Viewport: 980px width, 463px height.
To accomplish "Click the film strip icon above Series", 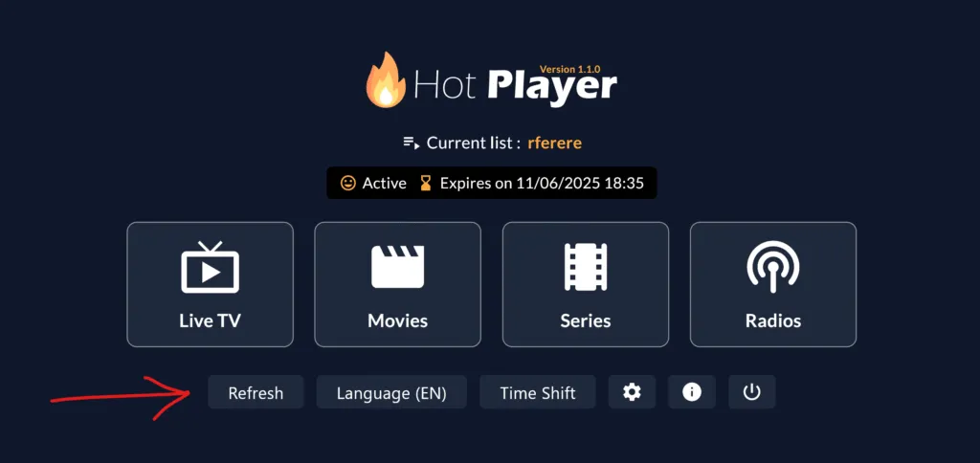I will (586, 267).
